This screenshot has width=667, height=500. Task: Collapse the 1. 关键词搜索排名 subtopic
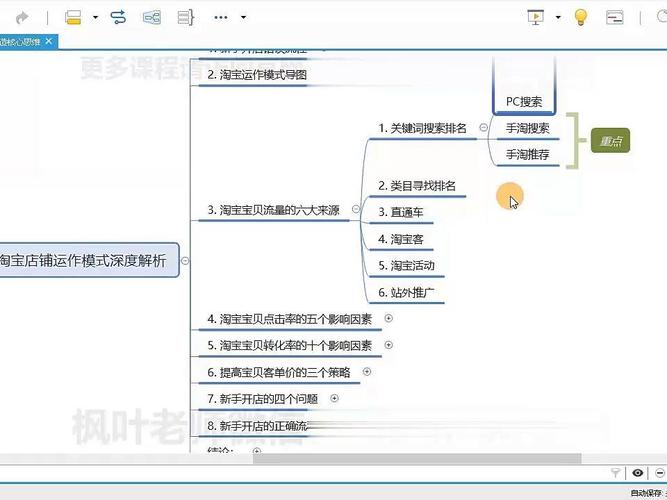(483, 127)
